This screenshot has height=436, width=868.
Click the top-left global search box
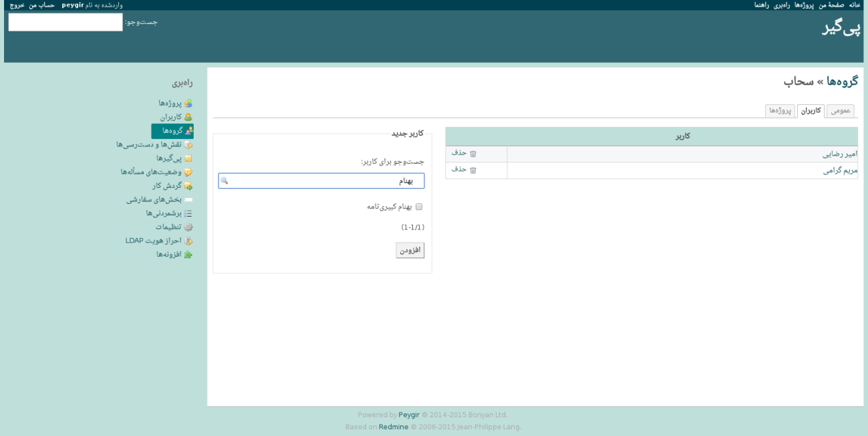click(65, 22)
